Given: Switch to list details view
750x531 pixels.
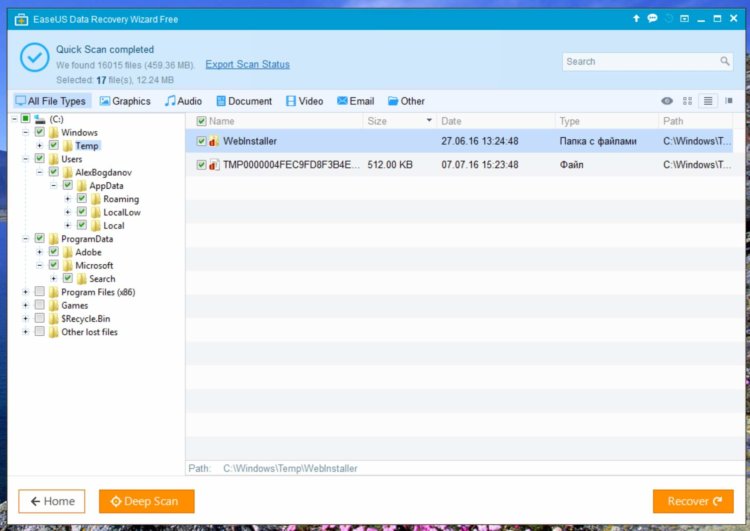Looking at the screenshot, I should pyautogui.click(x=708, y=101).
